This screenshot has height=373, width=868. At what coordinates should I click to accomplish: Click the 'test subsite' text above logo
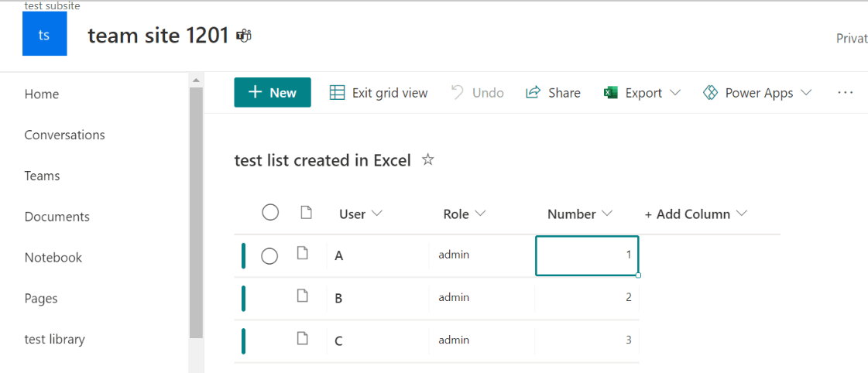52,6
